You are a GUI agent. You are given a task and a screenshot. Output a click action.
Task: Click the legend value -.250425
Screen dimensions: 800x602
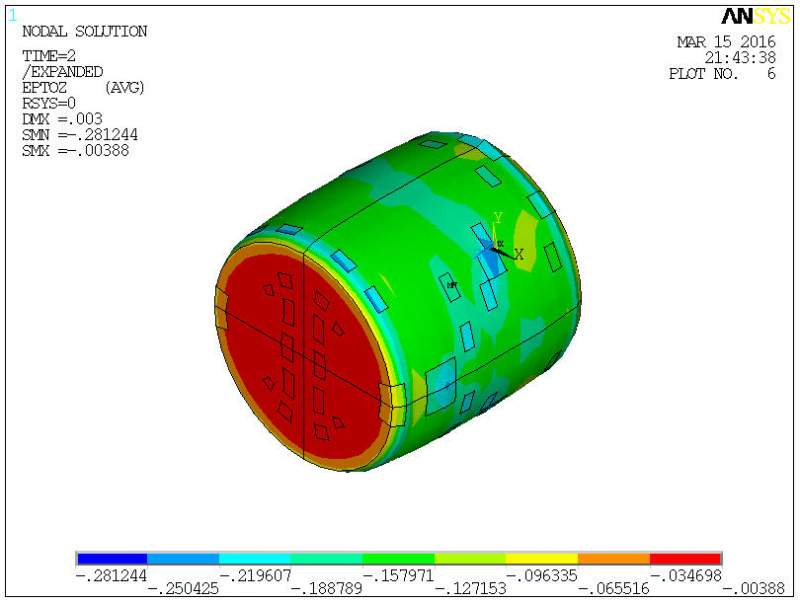click(x=183, y=589)
